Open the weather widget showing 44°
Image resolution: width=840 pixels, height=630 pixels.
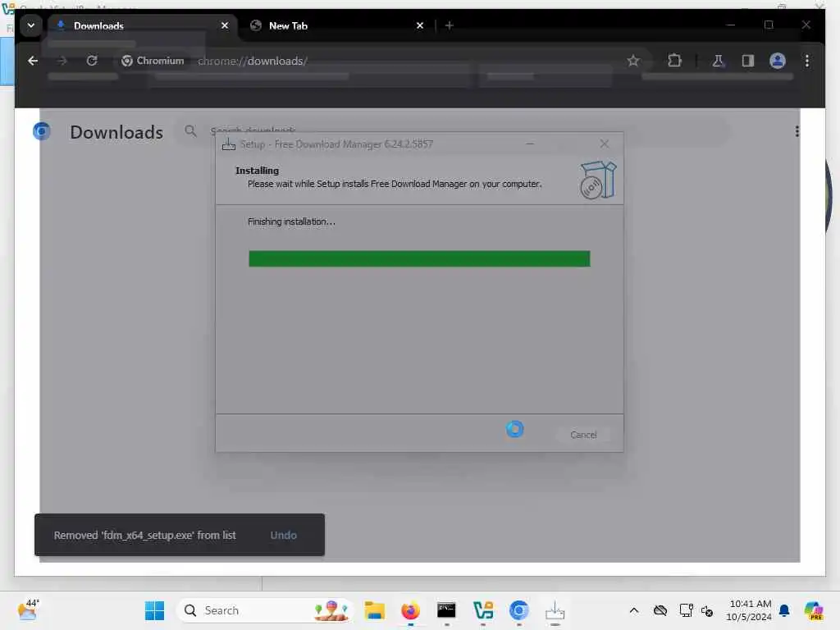coord(28,609)
